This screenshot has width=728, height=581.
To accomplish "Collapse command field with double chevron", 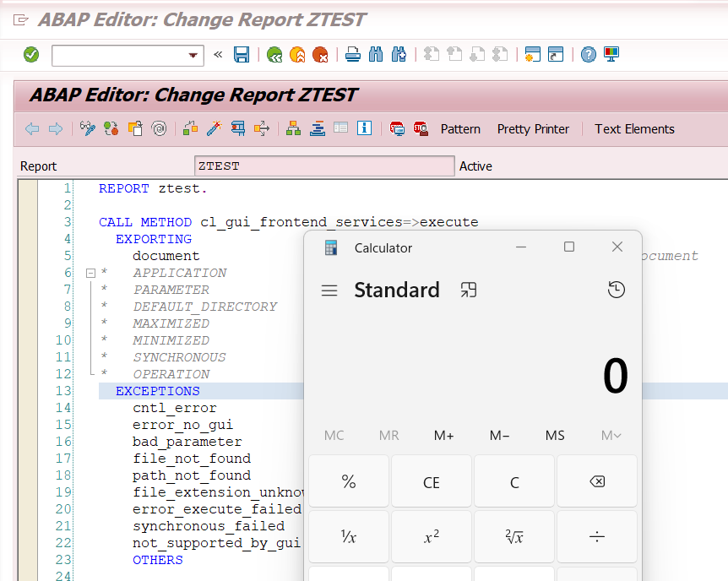I will pos(218,55).
